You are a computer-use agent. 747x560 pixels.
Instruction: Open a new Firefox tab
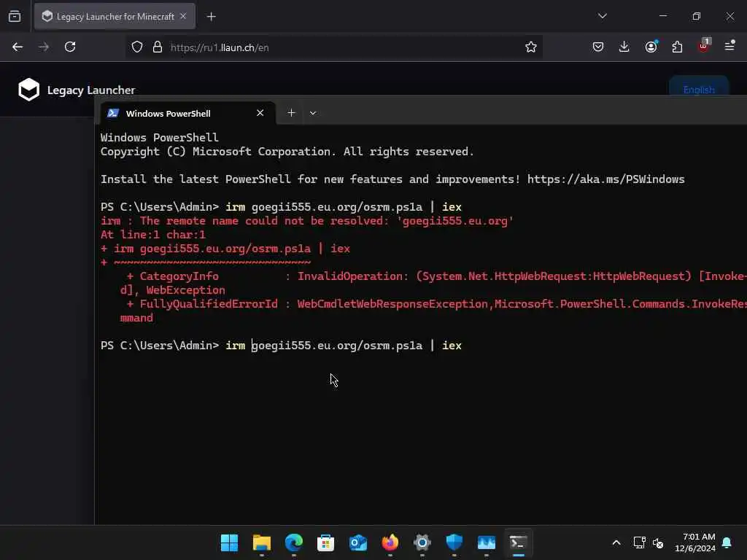tap(212, 17)
